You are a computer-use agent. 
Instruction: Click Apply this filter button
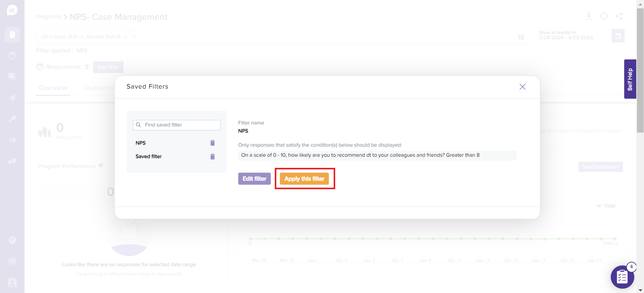point(305,179)
